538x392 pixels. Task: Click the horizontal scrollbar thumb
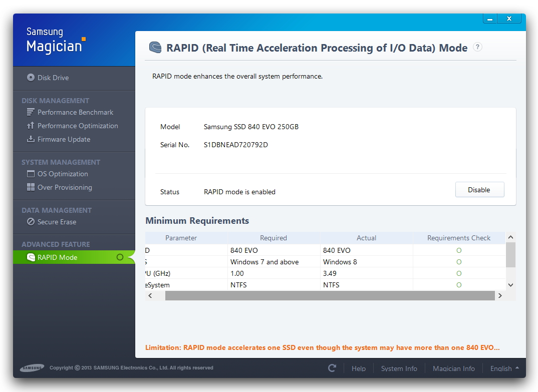coord(330,296)
